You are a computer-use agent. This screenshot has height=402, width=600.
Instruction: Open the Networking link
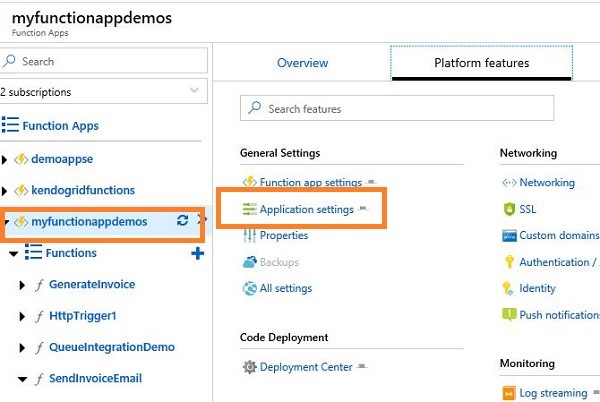546,183
